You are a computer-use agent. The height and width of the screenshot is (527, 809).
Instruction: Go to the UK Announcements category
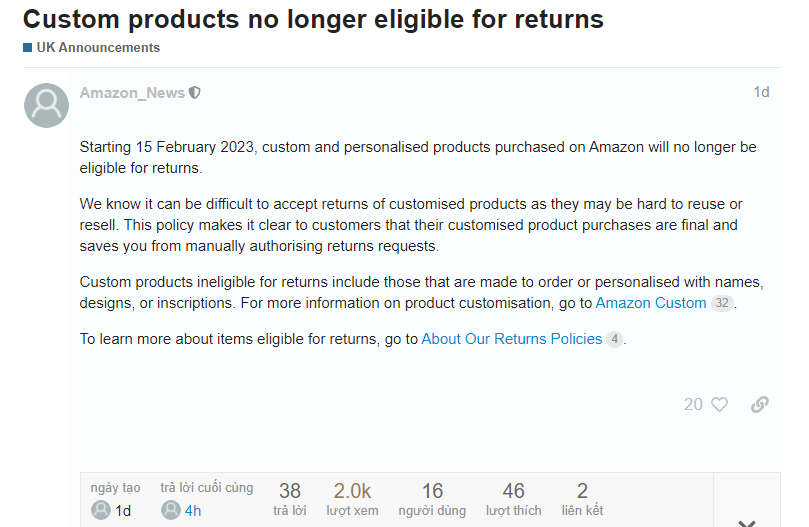click(97, 48)
